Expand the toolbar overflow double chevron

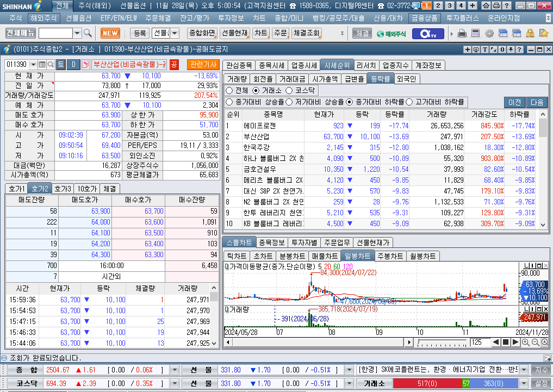(x=342, y=34)
